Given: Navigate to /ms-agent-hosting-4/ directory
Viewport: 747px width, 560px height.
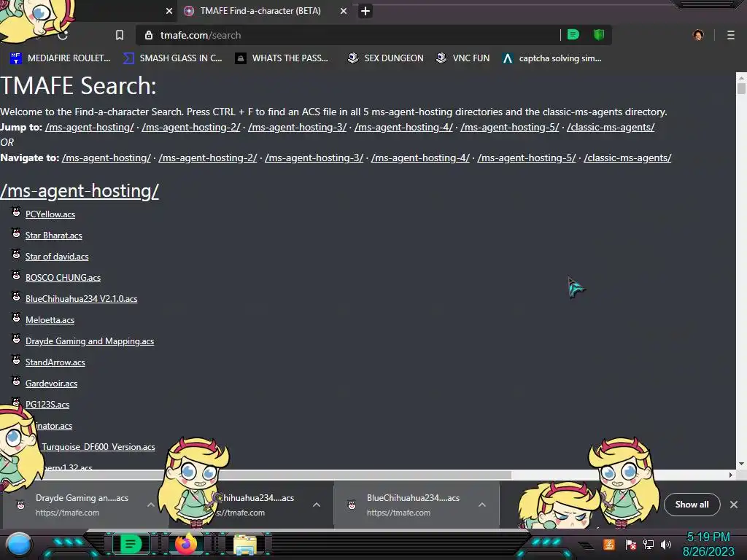Looking at the screenshot, I should pos(420,157).
